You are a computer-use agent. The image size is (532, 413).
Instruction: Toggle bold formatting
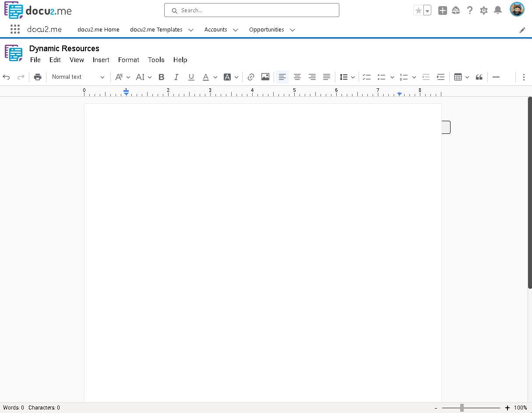coord(162,77)
